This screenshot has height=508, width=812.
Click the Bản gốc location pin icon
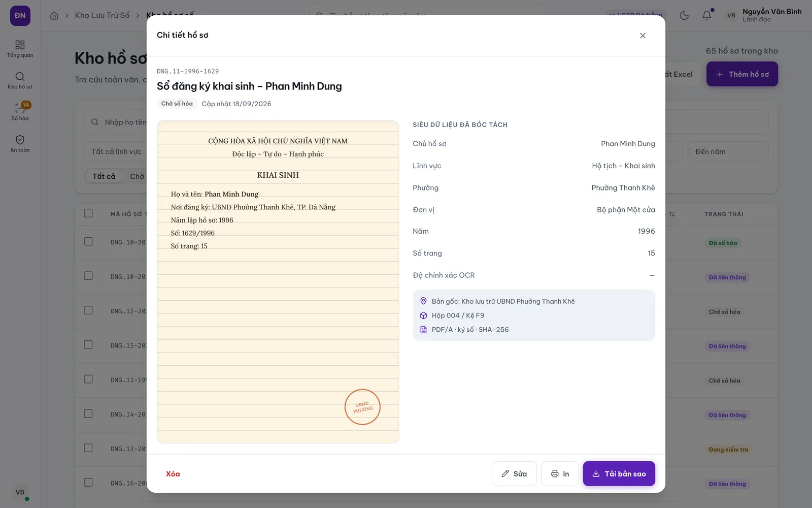(424, 301)
